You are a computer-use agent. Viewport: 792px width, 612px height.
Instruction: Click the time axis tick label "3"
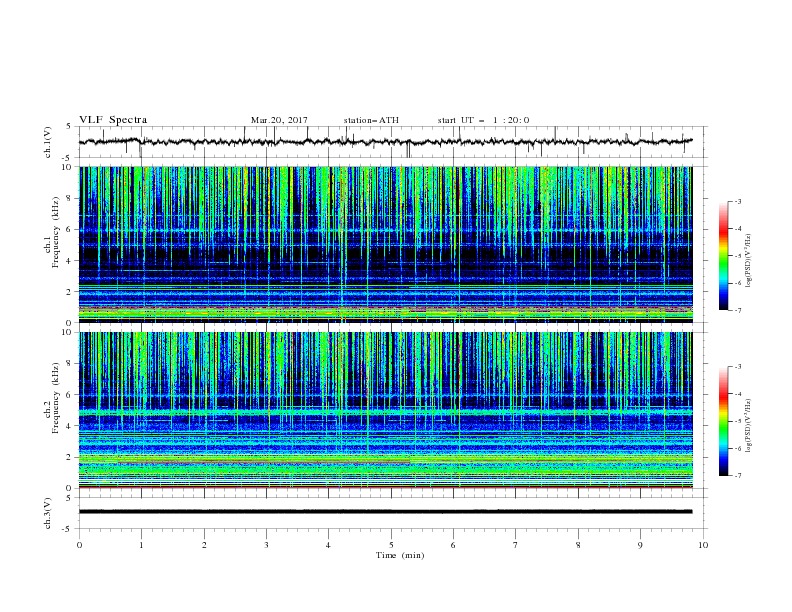(266, 545)
